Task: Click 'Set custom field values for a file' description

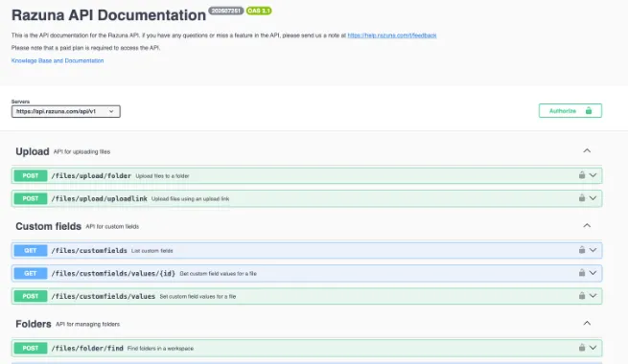Action: [198, 296]
